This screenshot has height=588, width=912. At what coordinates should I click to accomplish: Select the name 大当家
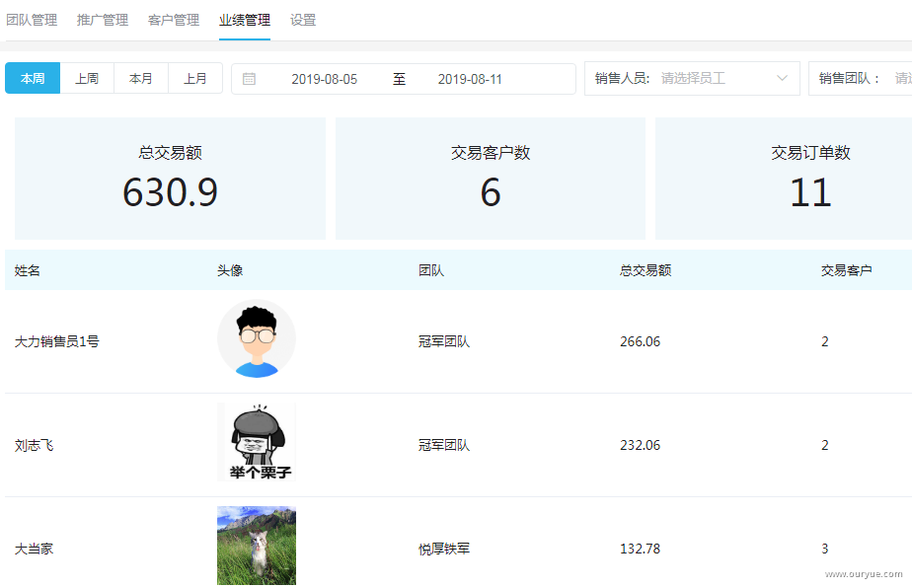click(x=34, y=550)
